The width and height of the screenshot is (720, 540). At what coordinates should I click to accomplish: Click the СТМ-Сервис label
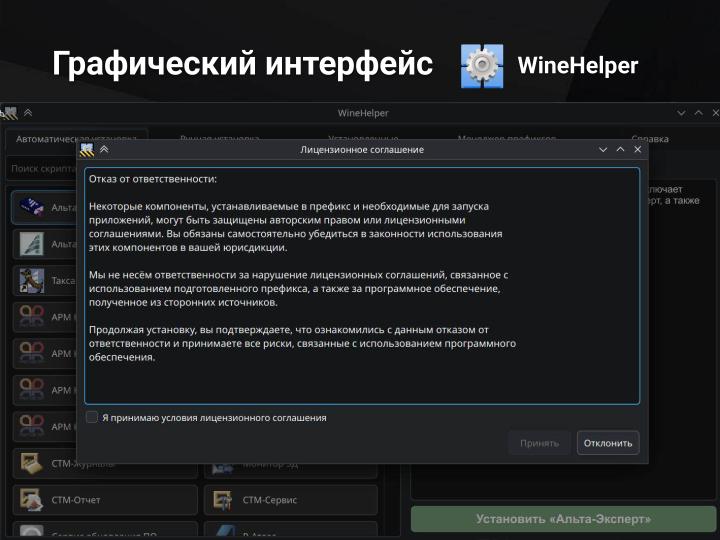pyautogui.click(x=270, y=500)
